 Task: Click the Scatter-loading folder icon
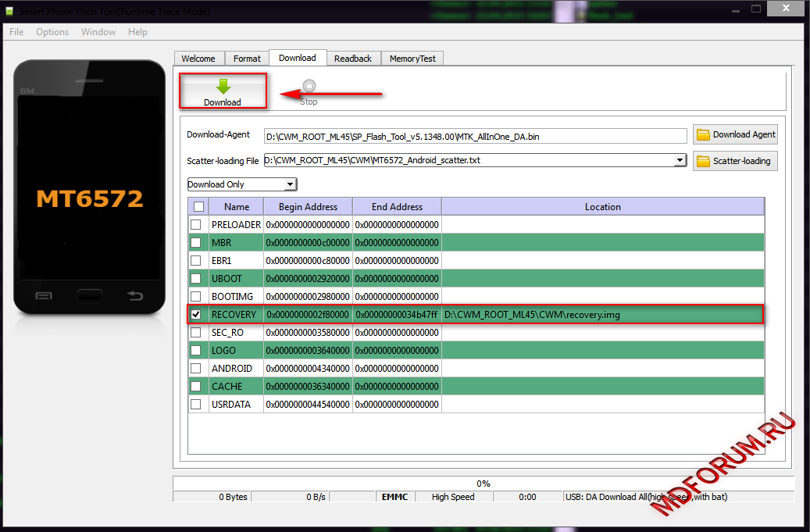coord(703,161)
